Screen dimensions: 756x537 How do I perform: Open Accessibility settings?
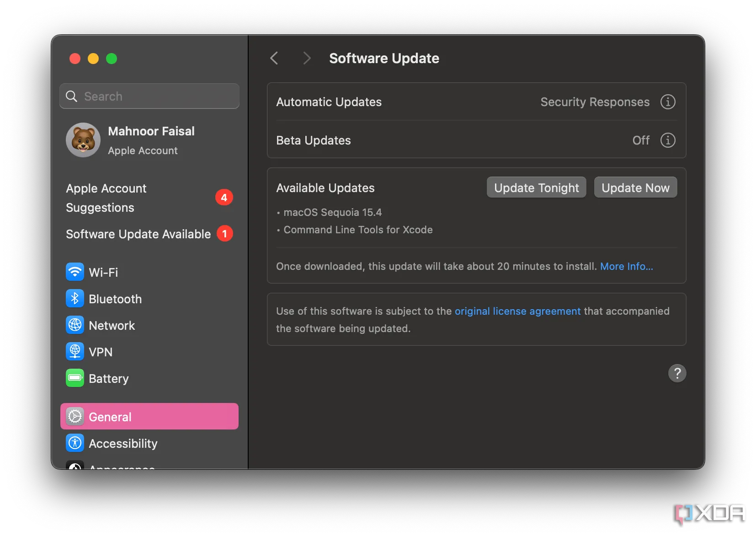point(149,443)
